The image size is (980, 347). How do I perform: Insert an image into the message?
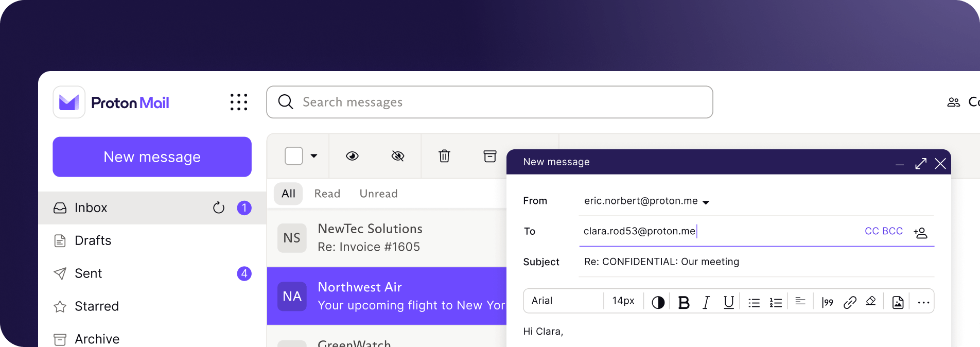[898, 303]
